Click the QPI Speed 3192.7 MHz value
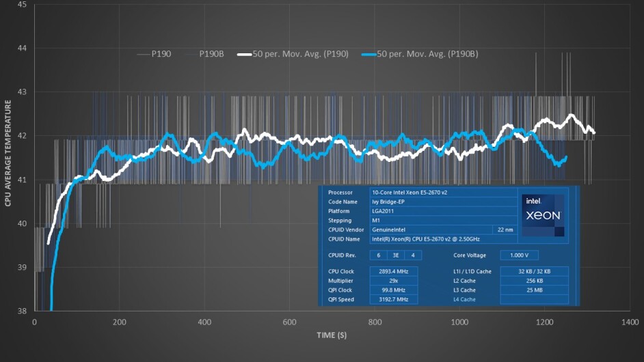This screenshot has width=644, height=362. (x=388, y=299)
